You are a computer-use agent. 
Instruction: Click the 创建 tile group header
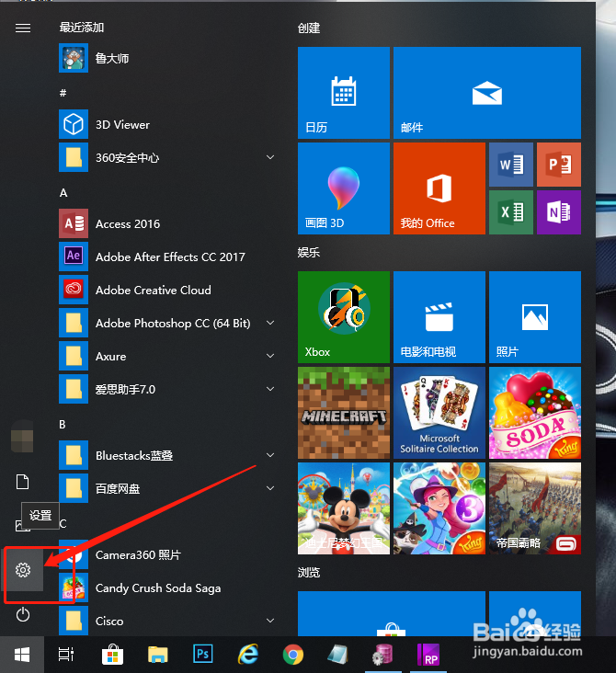point(309,29)
